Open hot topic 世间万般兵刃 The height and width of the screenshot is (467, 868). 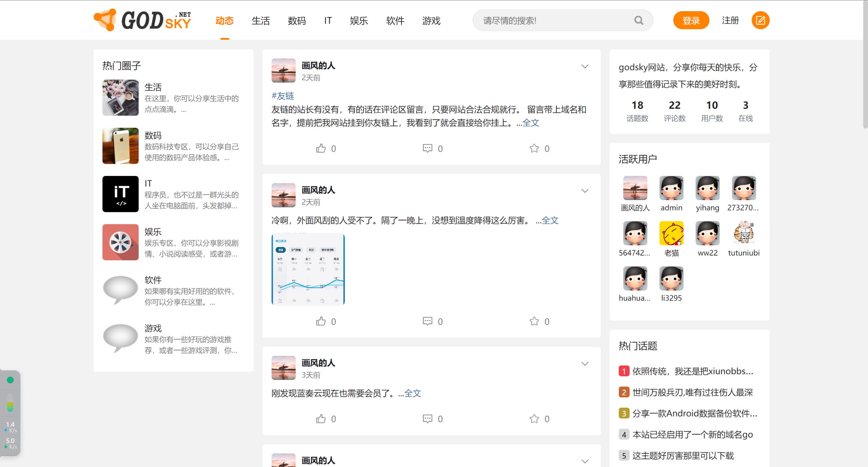pyautogui.click(x=692, y=392)
